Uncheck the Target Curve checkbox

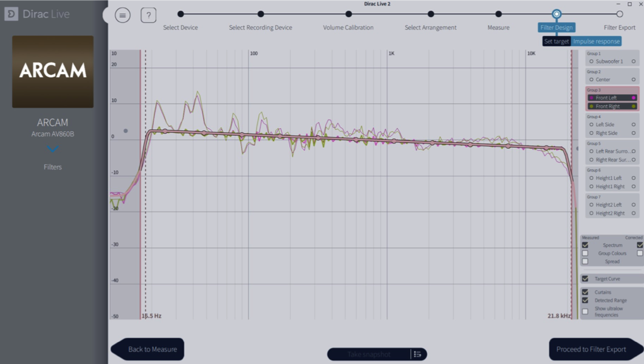(x=585, y=279)
